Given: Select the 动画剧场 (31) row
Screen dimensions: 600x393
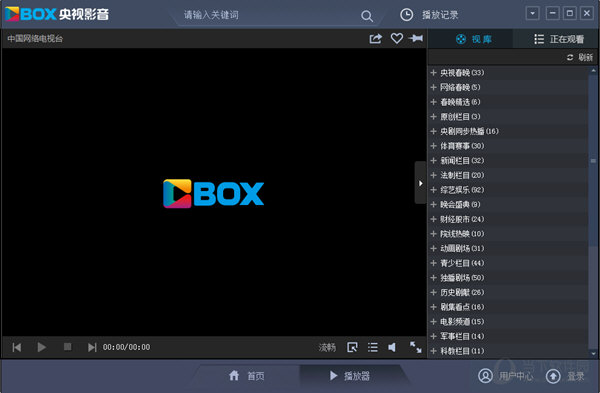Looking at the screenshot, I should point(508,248).
